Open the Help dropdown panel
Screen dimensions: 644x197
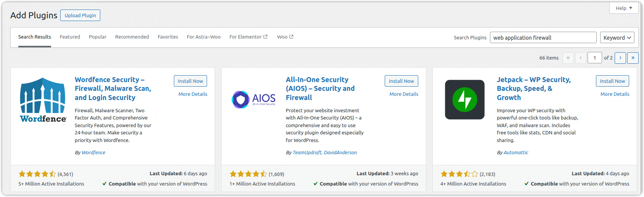point(624,8)
